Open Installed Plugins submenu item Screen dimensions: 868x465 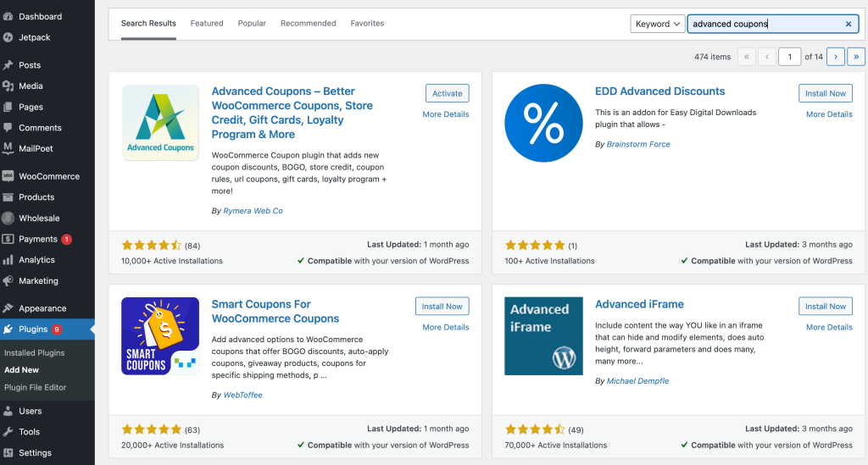(x=34, y=352)
